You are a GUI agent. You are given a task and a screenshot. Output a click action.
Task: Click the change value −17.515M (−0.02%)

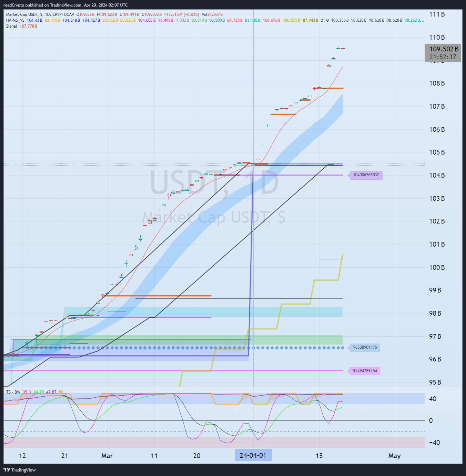click(x=182, y=14)
